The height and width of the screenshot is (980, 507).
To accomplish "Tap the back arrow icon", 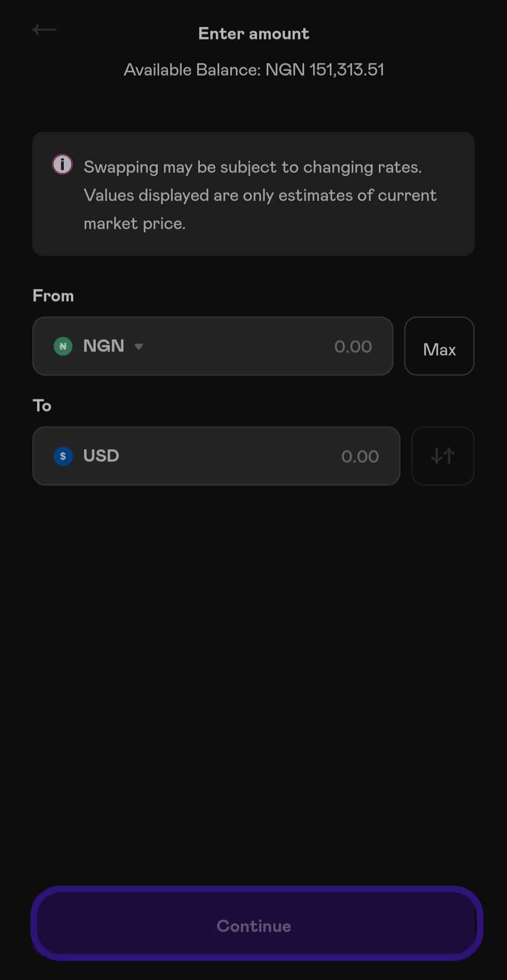I will [x=44, y=30].
